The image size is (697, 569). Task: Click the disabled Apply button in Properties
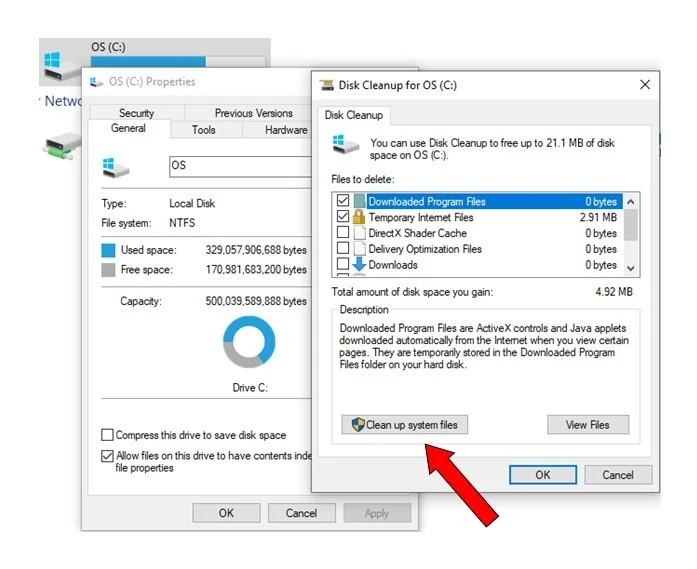[x=377, y=513]
